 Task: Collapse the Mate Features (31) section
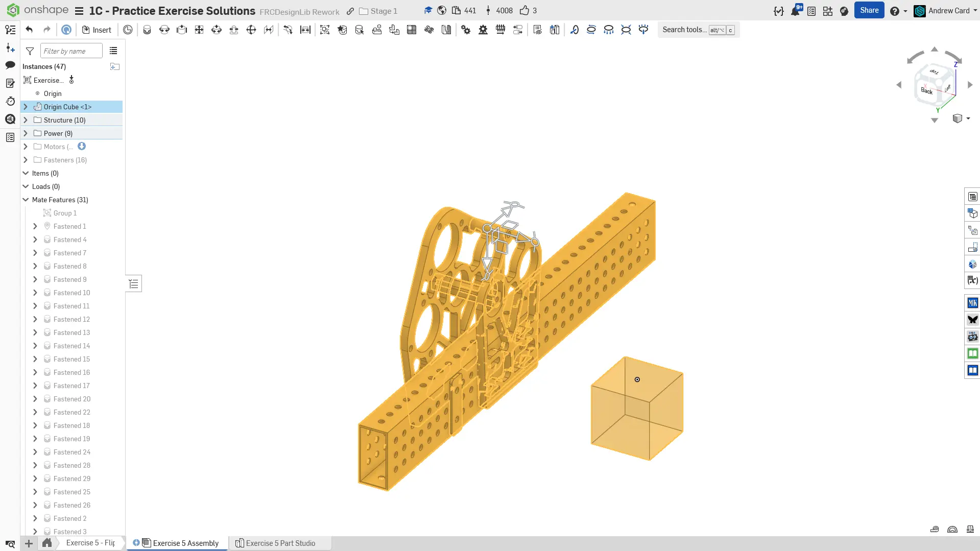(x=26, y=200)
